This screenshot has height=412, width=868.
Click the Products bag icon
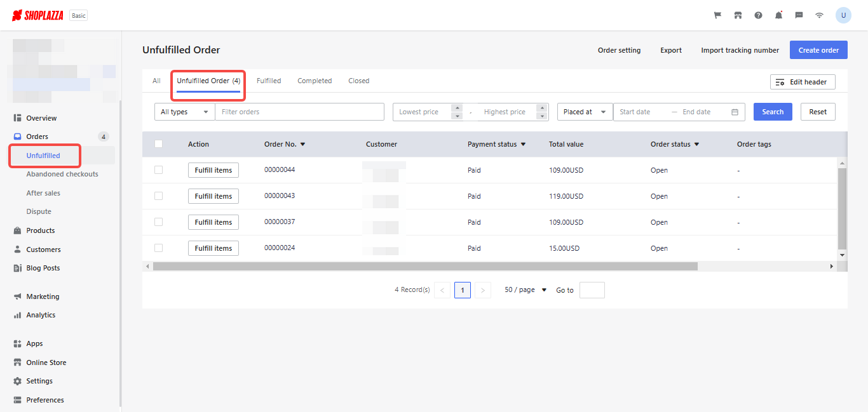pos(18,230)
